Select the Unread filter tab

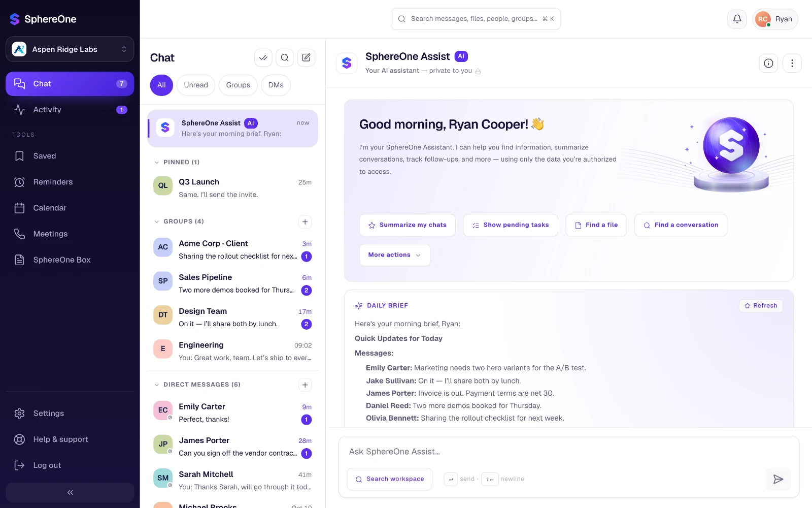pos(196,85)
